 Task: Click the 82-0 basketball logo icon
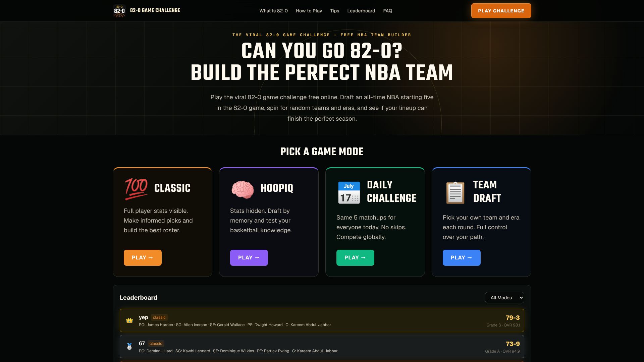coord(119,11)
